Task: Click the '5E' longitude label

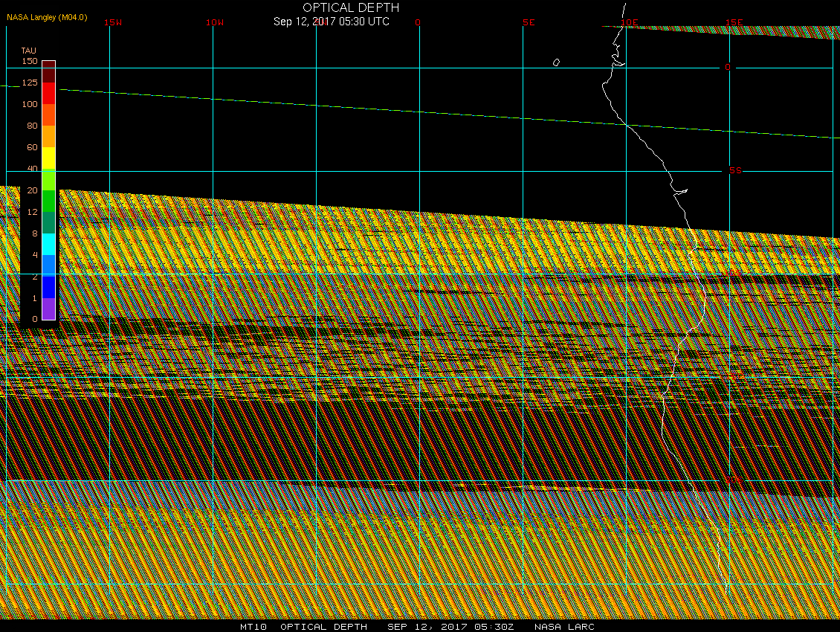Action: pyautogui.click(x=529, y=22)
